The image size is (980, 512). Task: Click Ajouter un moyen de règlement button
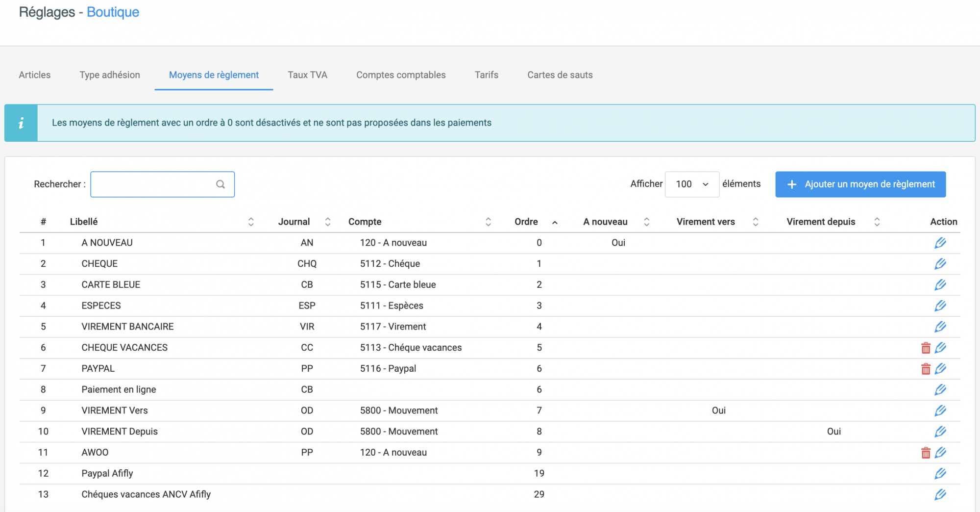(x=860, y=184)
